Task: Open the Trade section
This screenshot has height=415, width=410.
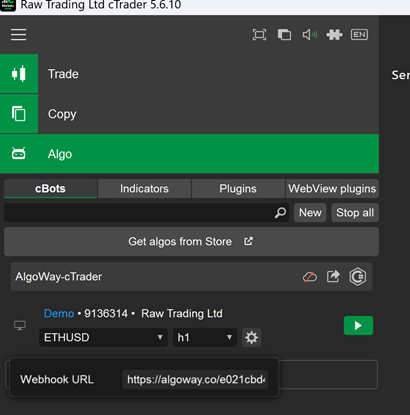Action: pyautogui.click(x=189, y=74)
